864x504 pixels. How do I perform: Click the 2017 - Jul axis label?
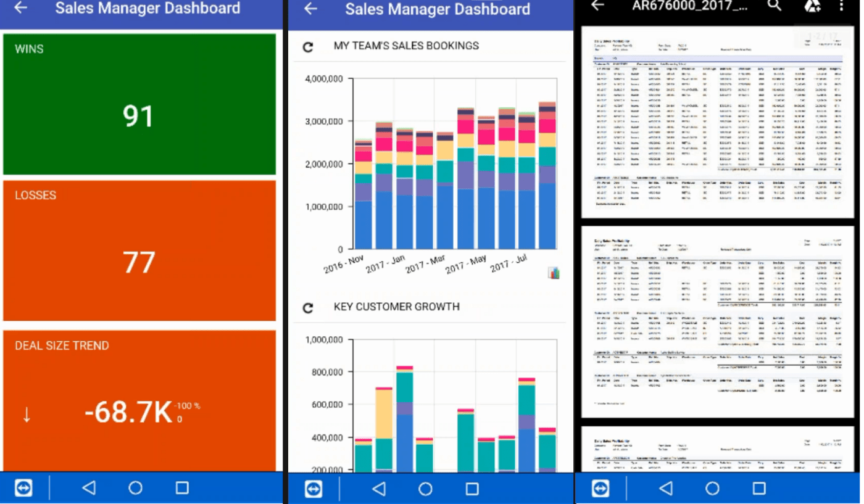click(x=510, y=265)
